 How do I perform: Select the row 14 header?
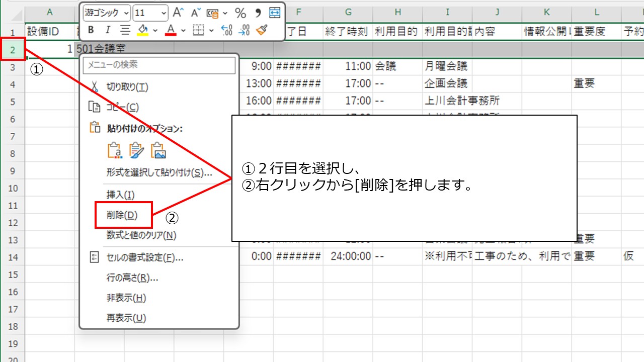13,256
